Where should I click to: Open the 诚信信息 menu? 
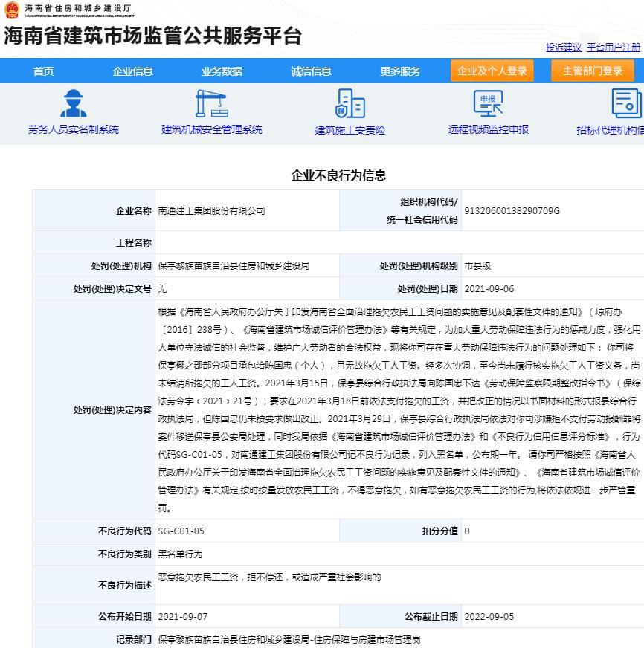click(311, 71)
